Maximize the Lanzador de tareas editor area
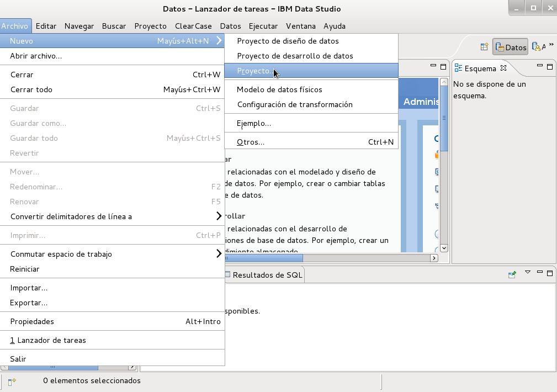Viewport: 557px width, 392px height. point(443,66)
